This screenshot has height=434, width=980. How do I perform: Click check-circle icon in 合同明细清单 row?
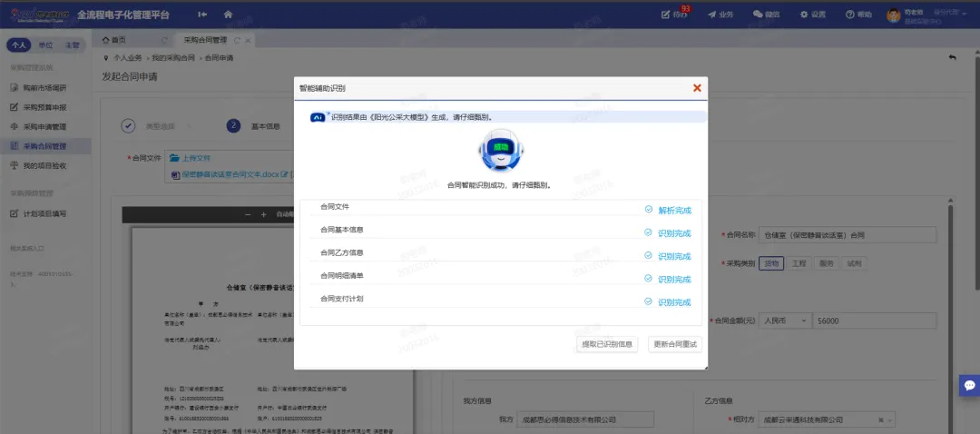coord(649,278)
